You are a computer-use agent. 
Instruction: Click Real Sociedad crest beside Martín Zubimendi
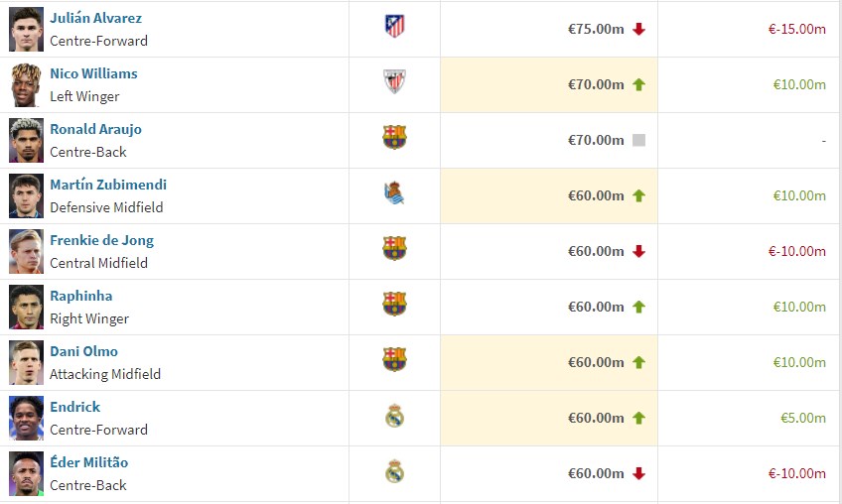(394, 193)
